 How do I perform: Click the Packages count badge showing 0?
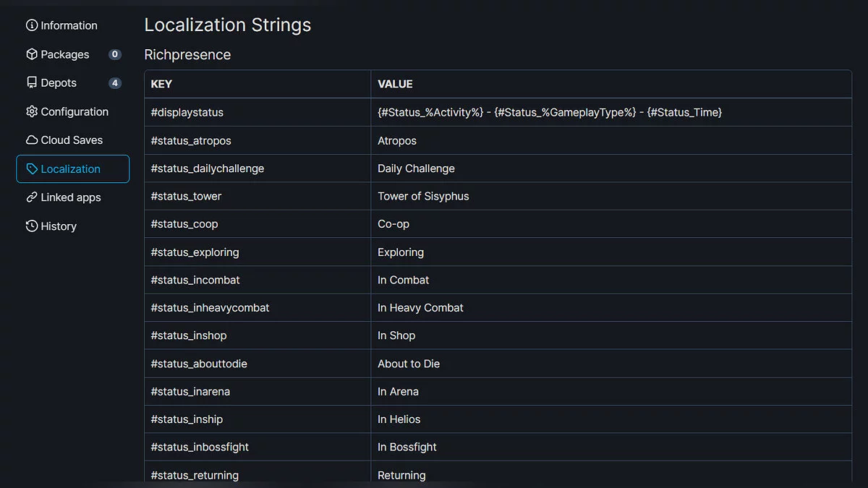(114, 54)
